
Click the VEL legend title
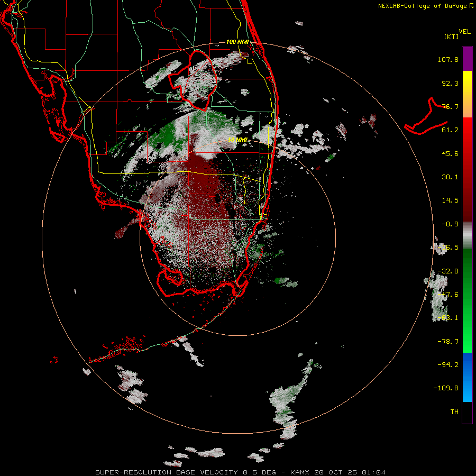(464, 32)
